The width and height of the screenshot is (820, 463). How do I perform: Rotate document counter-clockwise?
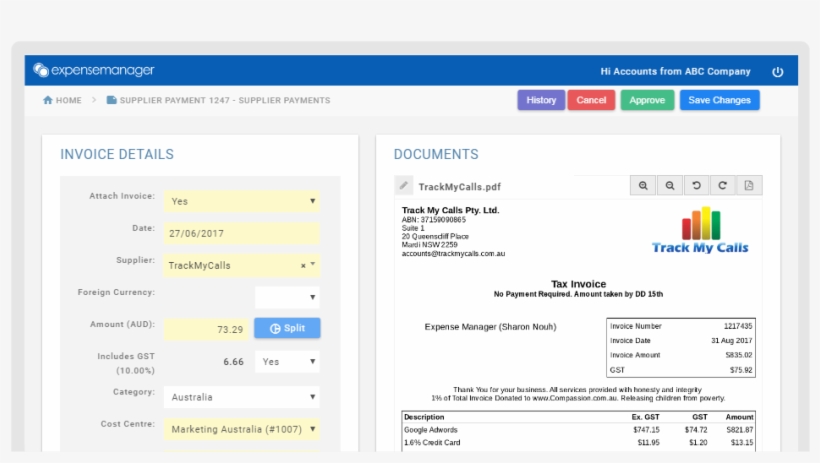coord(696,185)
